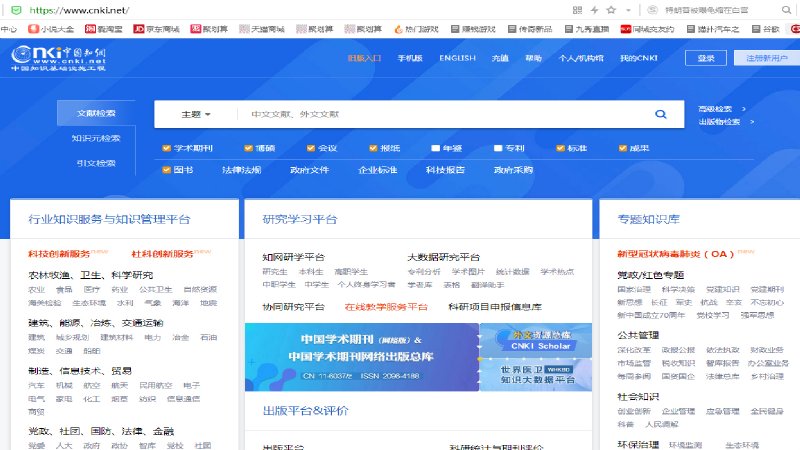Open the 传奇新品 bookmark
This screenshot has height=450, width=800.
point(530,29)
